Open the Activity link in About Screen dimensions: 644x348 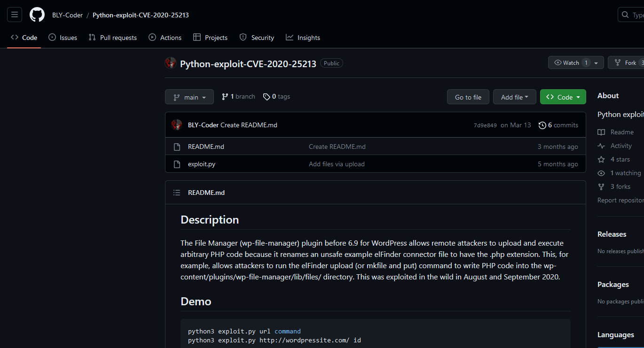(x=614, y=146)
